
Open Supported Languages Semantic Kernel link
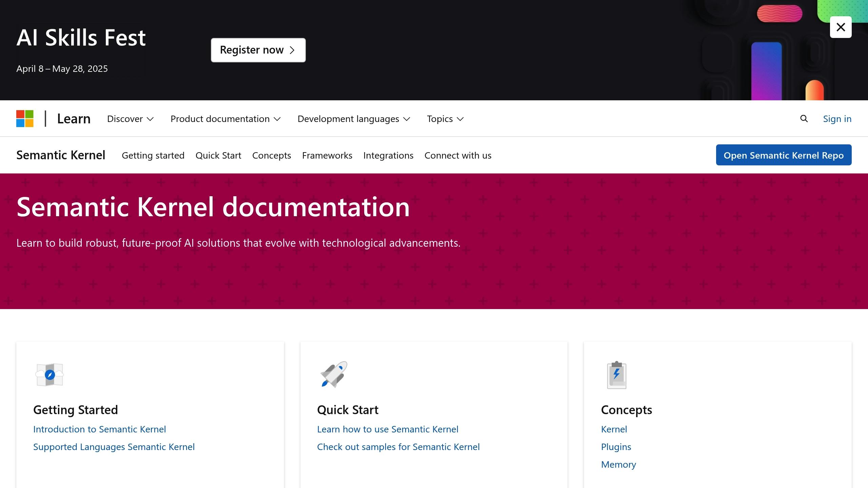coord(114,447)
